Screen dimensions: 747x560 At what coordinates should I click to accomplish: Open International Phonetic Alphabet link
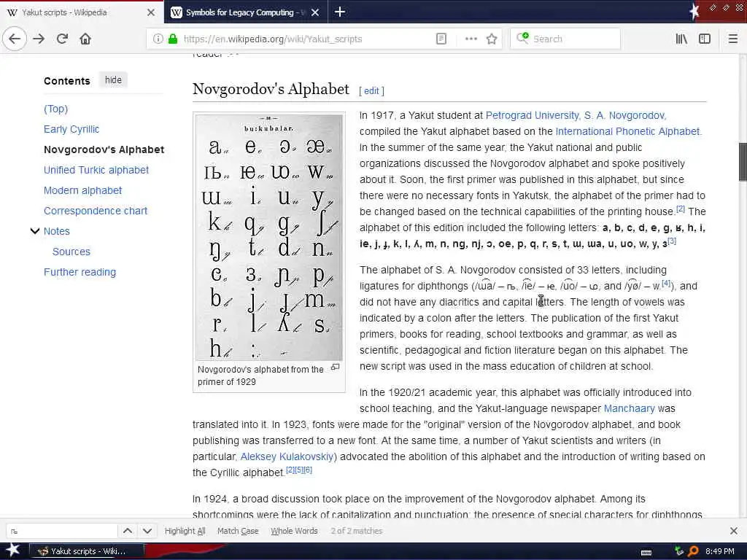tap(627, 131)
